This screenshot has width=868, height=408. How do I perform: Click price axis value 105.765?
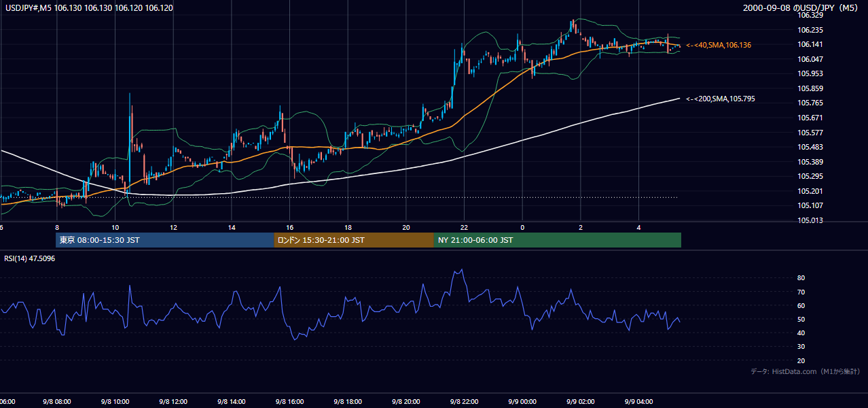coord(810,103)
